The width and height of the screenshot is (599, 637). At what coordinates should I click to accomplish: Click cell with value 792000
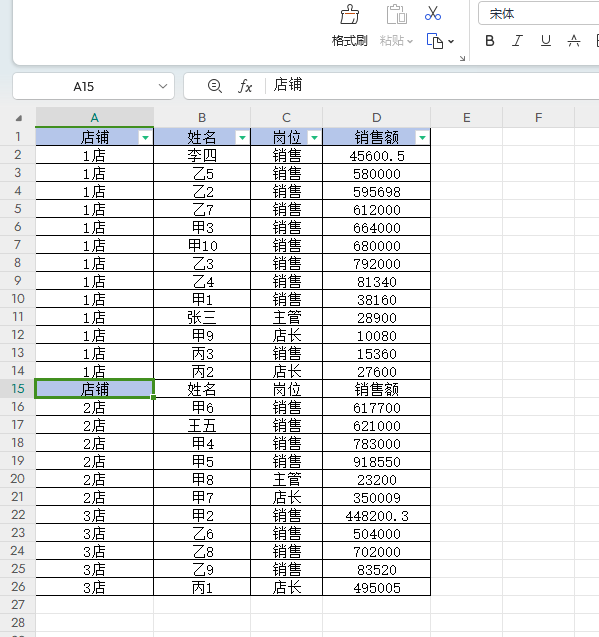coord(377,263)
